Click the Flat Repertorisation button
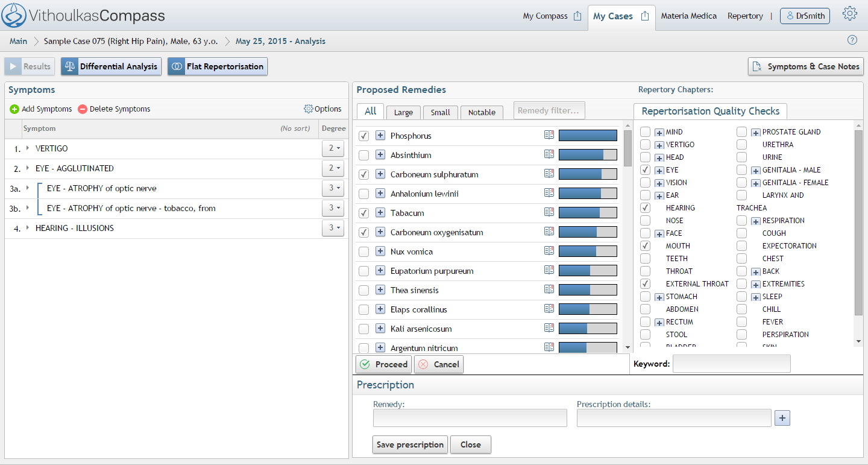Image resolution: width=868 pixels, height=465 pixels. (217, 66)
